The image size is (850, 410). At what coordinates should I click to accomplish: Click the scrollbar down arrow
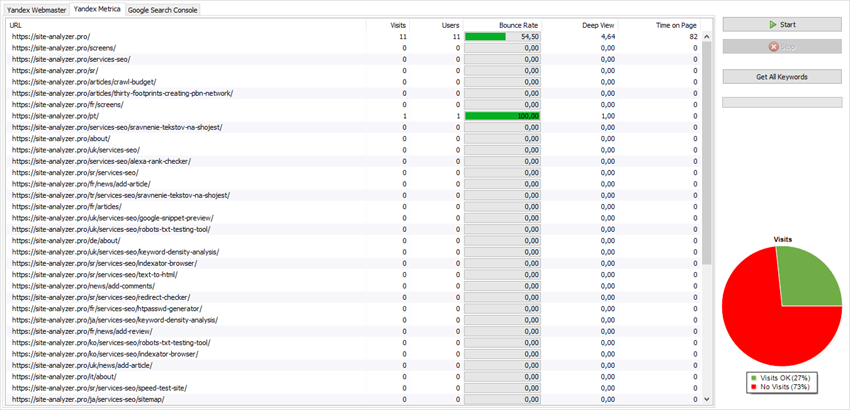point(706,399)
